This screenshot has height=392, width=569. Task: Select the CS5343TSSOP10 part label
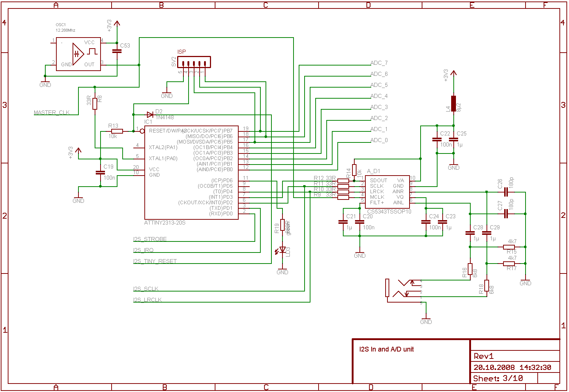(389, 212)
